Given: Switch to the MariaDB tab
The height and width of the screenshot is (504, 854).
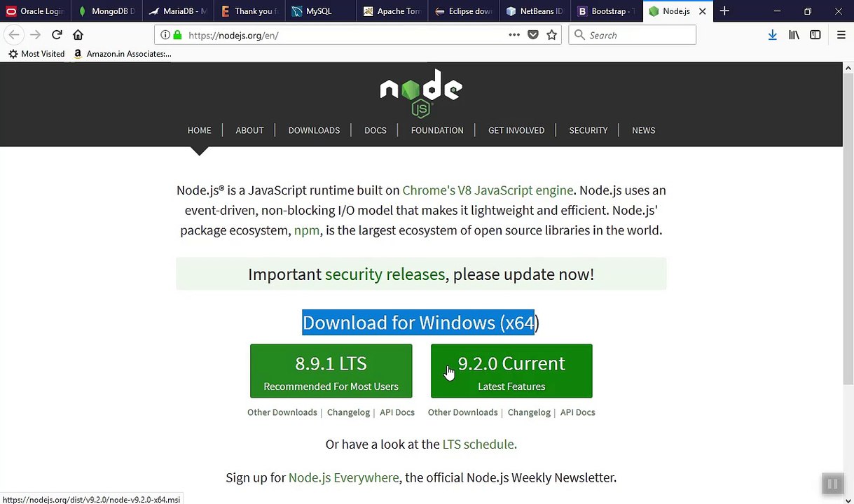Looking at the screenshot, I should pyautogui.click(x=178, y=11).
